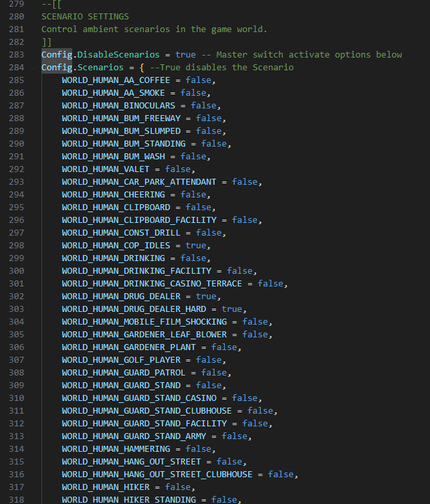Click the WORLD_HUMAN_MOBILE_FILM_SHOCKING key
The image size is (430, 504).
pos(144,322)
